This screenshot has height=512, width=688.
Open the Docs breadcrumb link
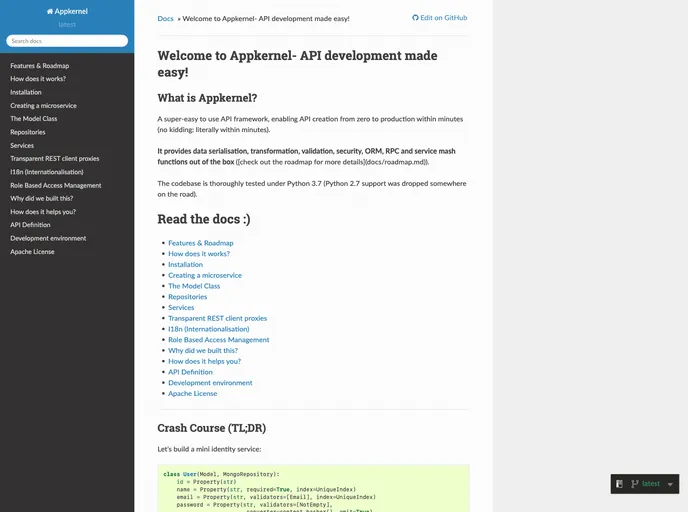165,18
